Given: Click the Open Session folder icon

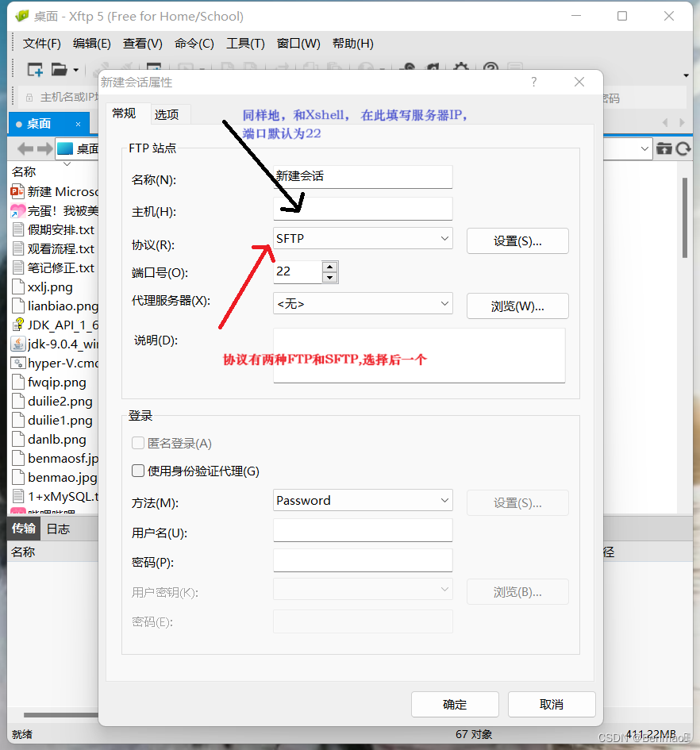Looking at the screenshot, I should [60, 70].
